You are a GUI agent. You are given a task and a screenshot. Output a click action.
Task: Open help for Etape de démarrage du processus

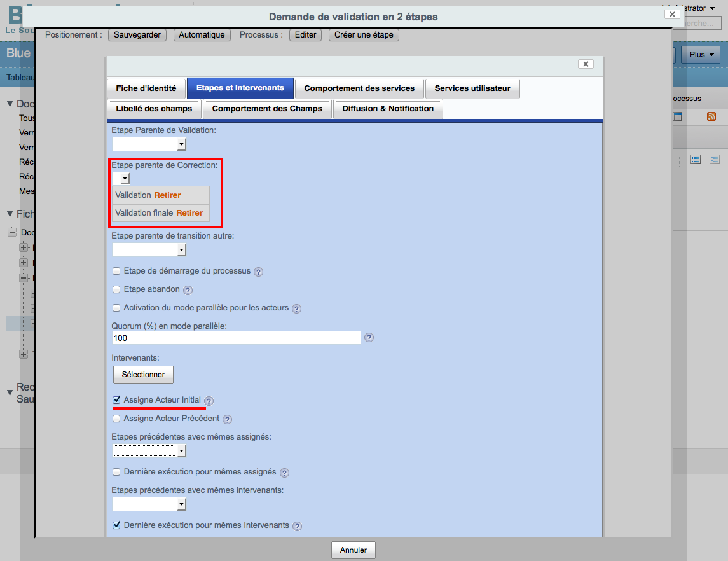pyautogui.click(x=259, y=272)
